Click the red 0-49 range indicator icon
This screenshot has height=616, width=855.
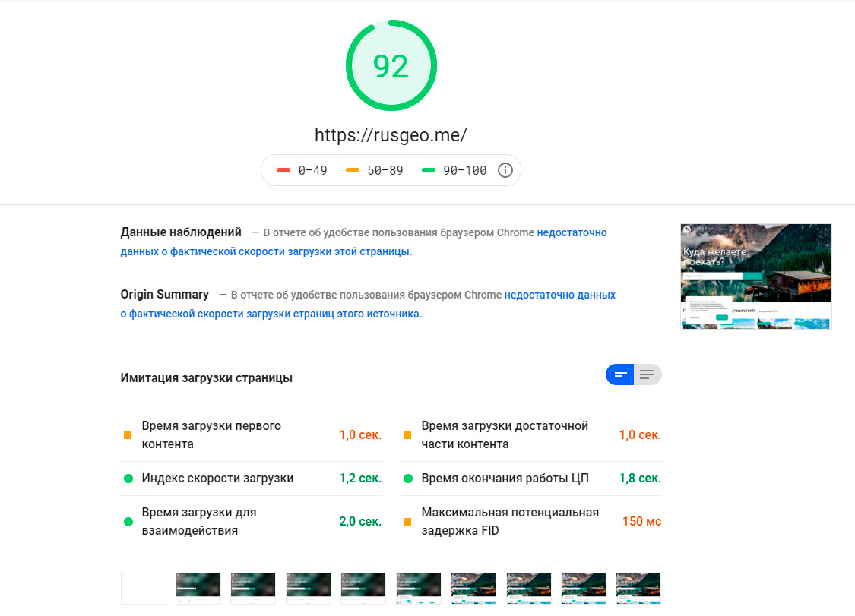click(x=284, y=170)
